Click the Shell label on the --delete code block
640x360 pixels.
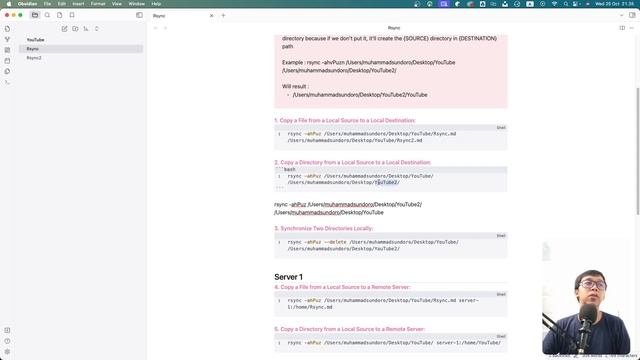[x=501, y=236]
